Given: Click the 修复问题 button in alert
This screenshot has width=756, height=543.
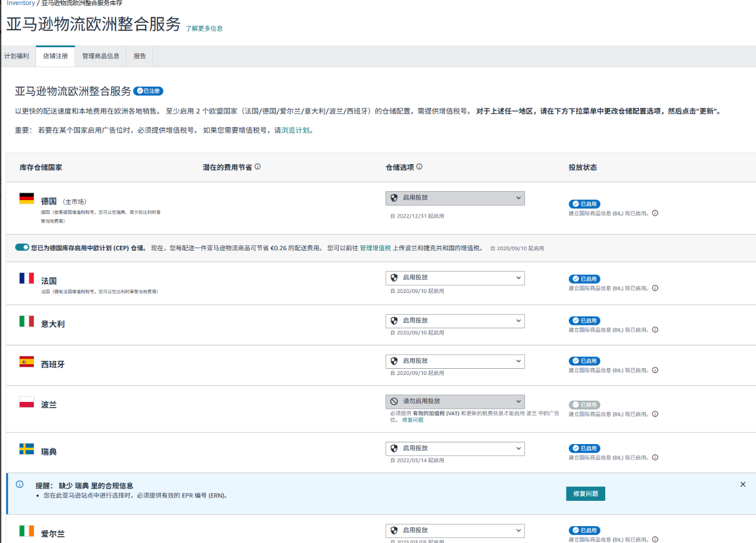Looking at the screenshot, I should [586, 494].
